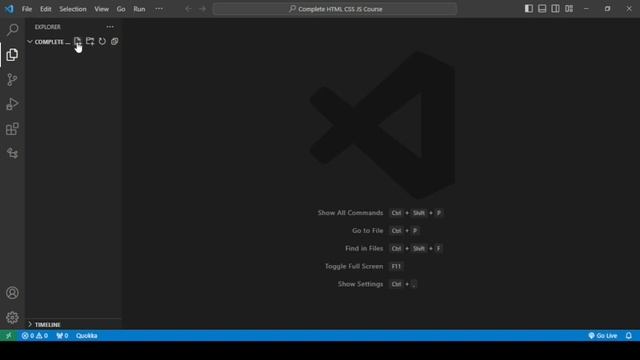Open the File menu

coord(27,9)
